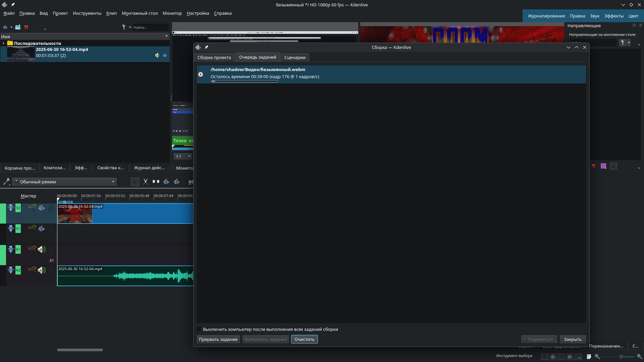Enable shutdown after all render jobs checkbox
644x362 pixels.
tap(199, 329)
